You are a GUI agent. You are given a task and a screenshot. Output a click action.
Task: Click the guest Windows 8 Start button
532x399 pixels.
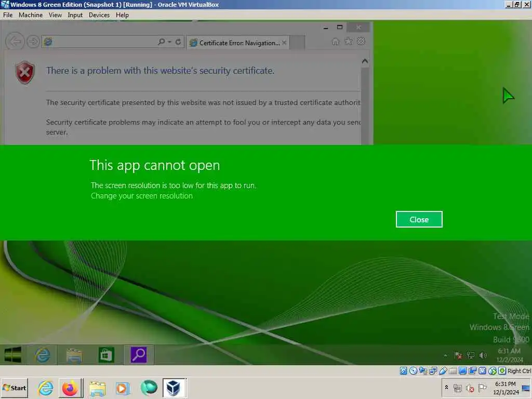tap(13, 355)
